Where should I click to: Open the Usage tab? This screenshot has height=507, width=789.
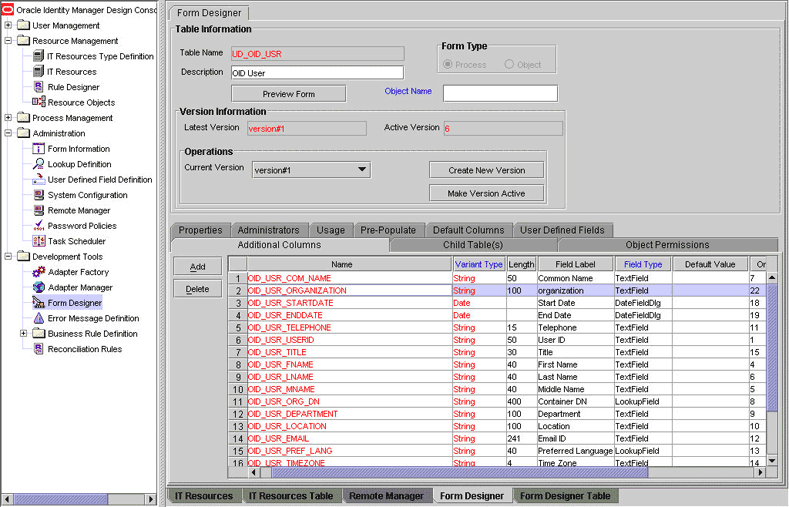pos(331,230)
